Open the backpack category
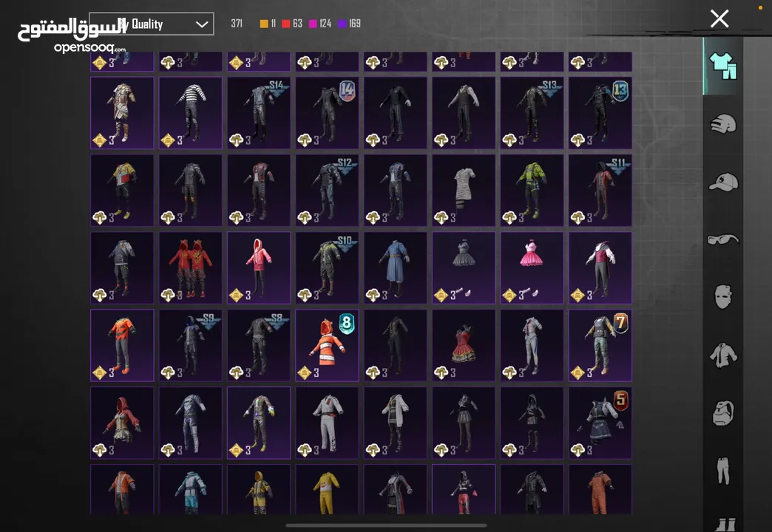This screenshot has height=532, width=772. coord(723,412)
